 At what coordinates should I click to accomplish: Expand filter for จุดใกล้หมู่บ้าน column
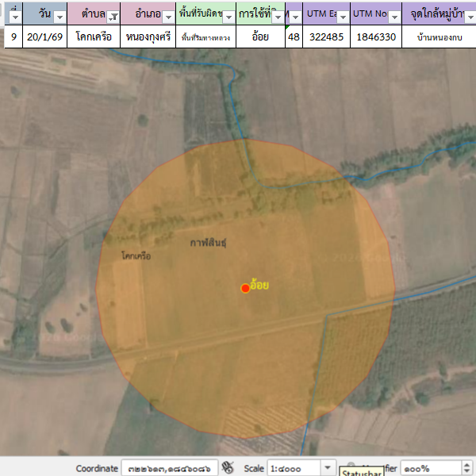pos(468,17)
